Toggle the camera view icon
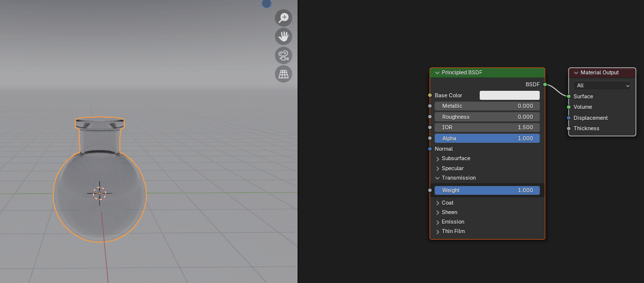 point(284,55)
